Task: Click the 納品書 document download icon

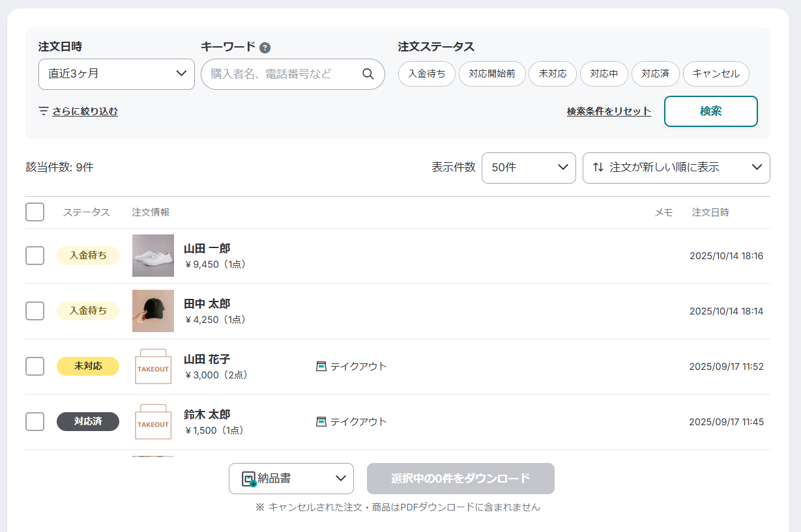Action: 248,479
